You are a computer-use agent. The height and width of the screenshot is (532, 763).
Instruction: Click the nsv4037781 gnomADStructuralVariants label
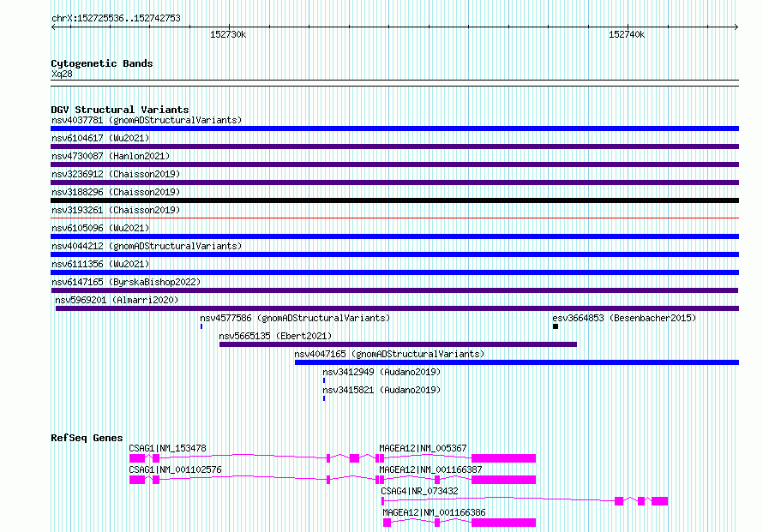147,120
